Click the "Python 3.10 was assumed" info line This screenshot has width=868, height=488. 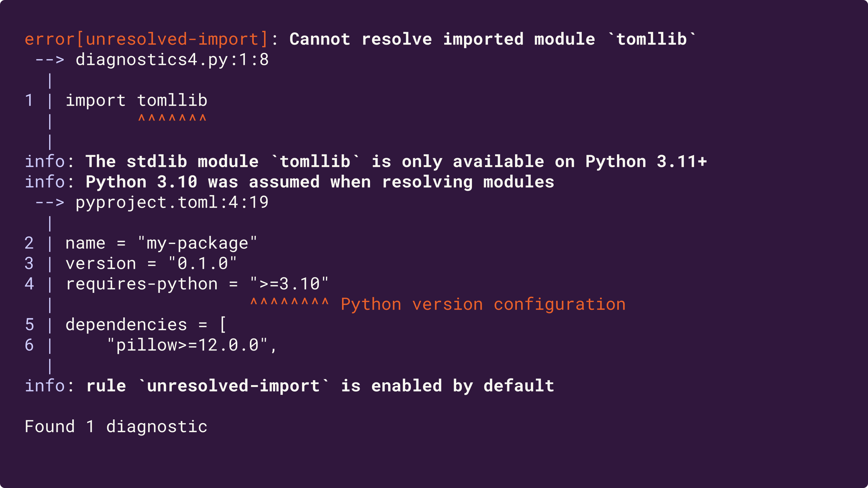click(x=320, y=182)
